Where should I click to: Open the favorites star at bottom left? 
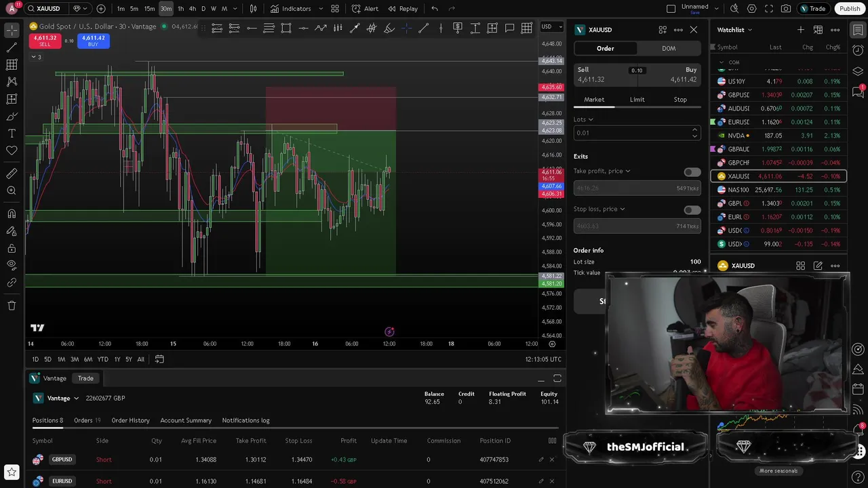click(12, 472)
